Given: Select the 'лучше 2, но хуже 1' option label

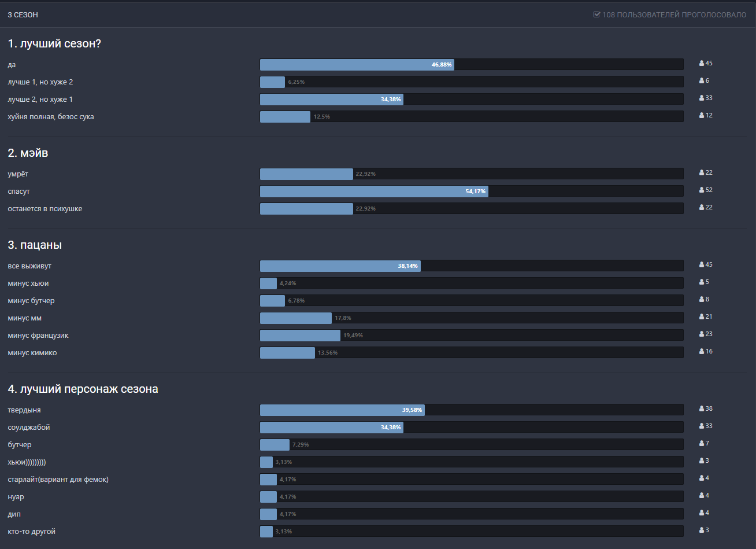Looking at the screenshot, I should coord(40,100).
